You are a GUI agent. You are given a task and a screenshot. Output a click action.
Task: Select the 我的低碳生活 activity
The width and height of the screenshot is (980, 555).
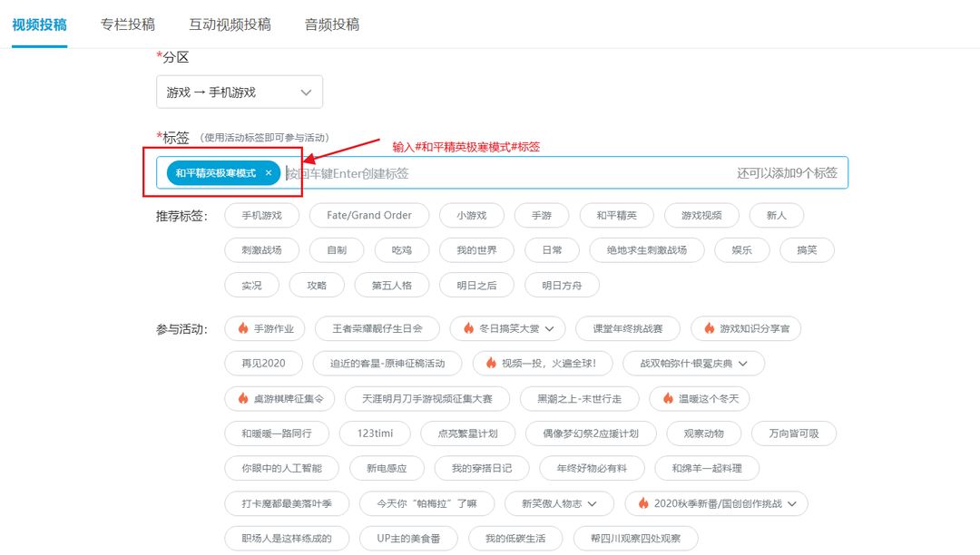point(515,538)
